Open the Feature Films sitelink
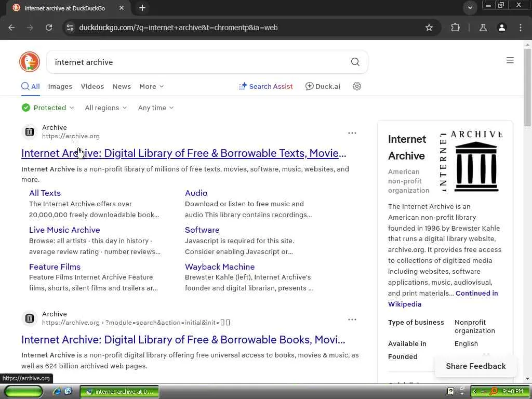 click(55, 267)
